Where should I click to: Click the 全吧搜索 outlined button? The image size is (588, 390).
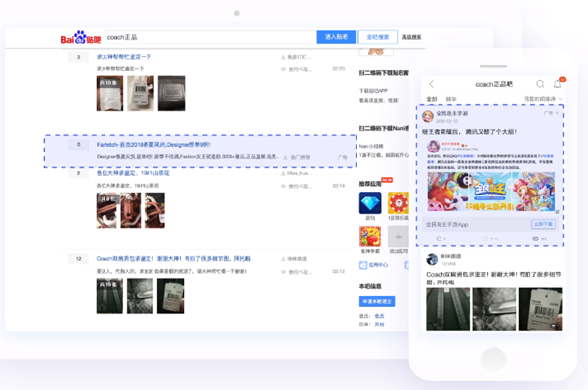378,37
